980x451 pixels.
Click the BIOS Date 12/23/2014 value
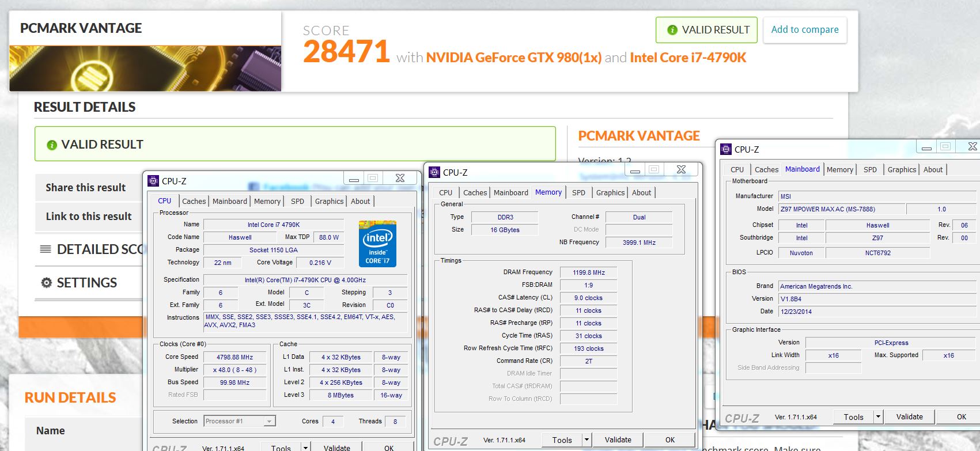[876, 312]
